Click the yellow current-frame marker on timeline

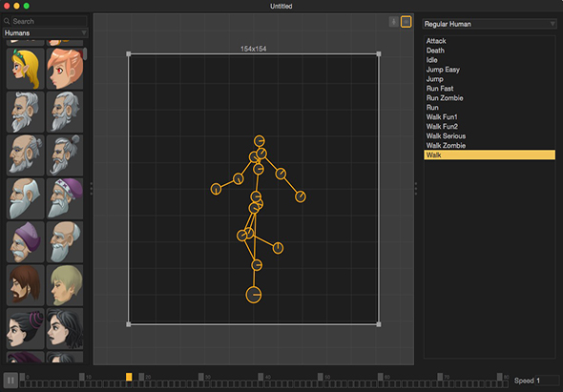tap(129, 377)
